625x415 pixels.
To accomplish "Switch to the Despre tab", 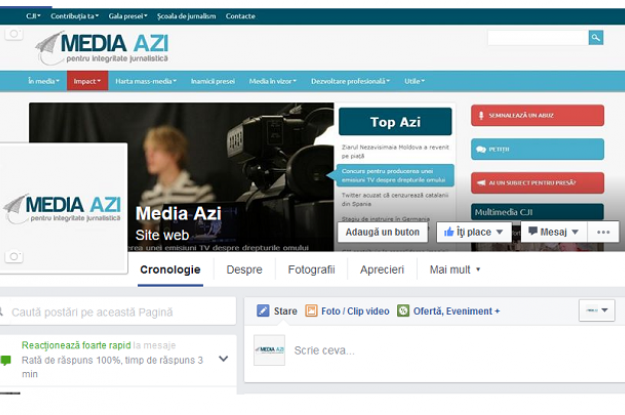I will click(244, 270).
